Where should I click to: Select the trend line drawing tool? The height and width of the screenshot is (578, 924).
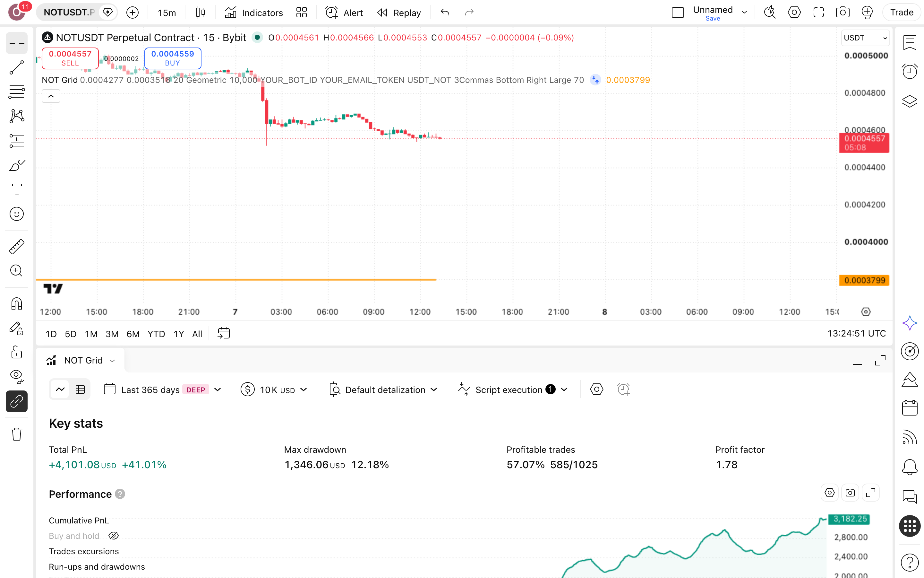point(16,68)
